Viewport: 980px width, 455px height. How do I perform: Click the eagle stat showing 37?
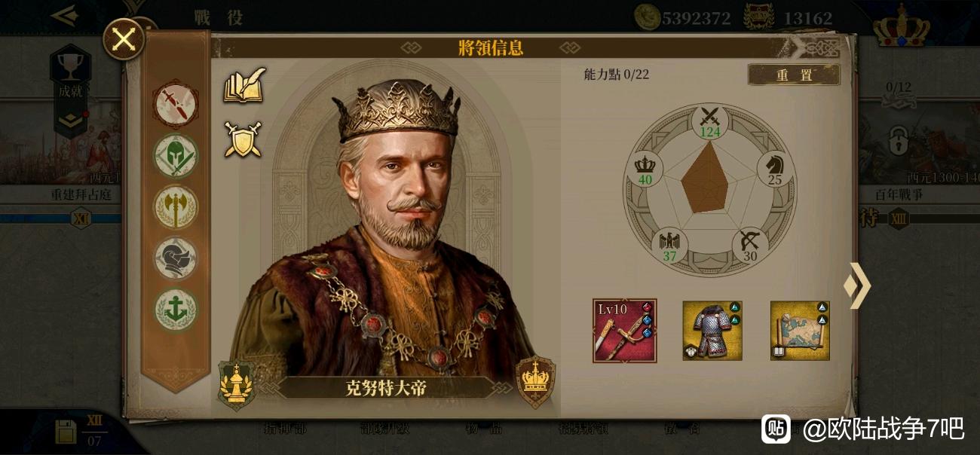(669, 246)
